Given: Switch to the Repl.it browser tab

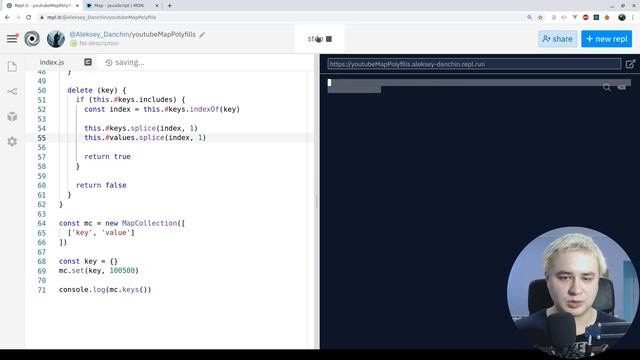Looking at the screenshot, I should pos(42,6).
